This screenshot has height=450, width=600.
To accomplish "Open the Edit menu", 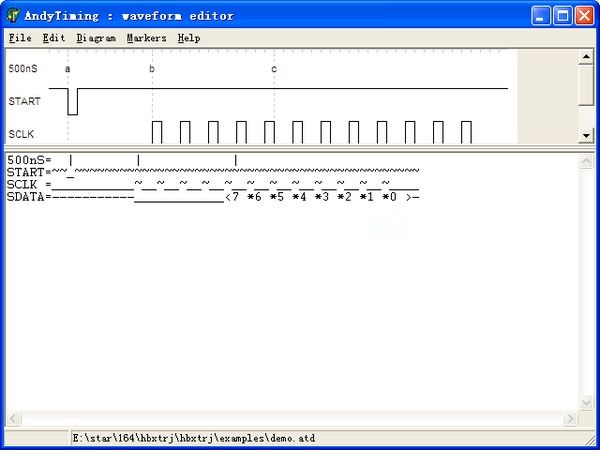I will pos(54,38).
